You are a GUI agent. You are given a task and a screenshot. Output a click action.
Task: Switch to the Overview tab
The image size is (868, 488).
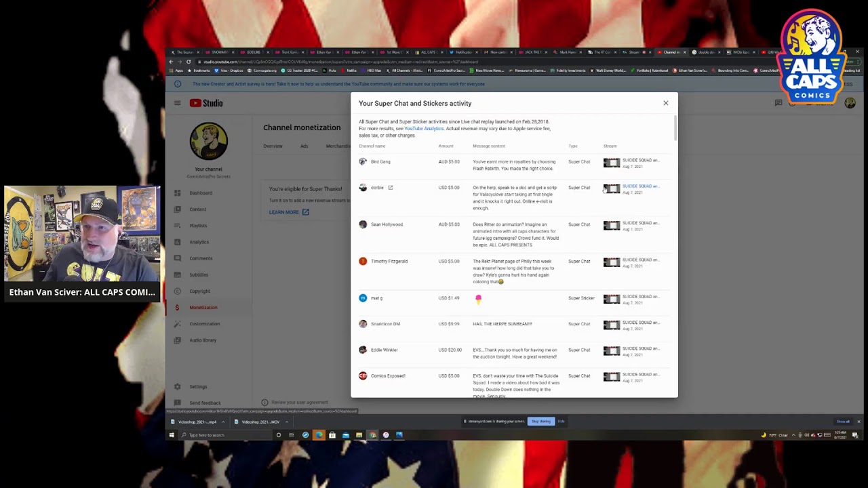click(x=273, y=146)
